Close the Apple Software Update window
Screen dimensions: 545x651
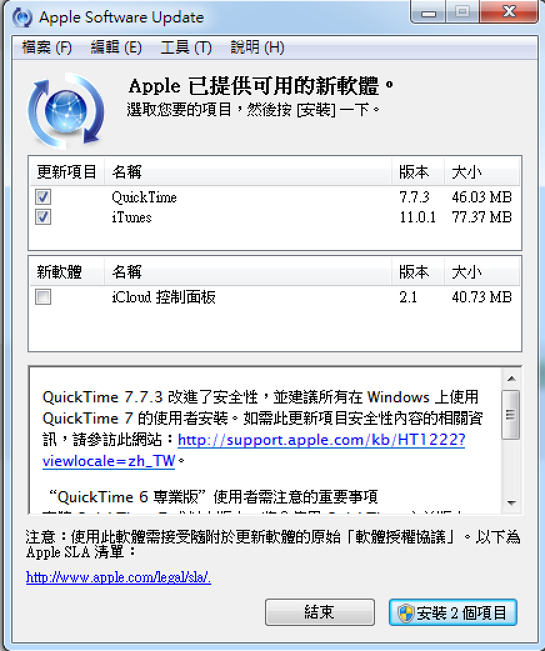(509, 12)
